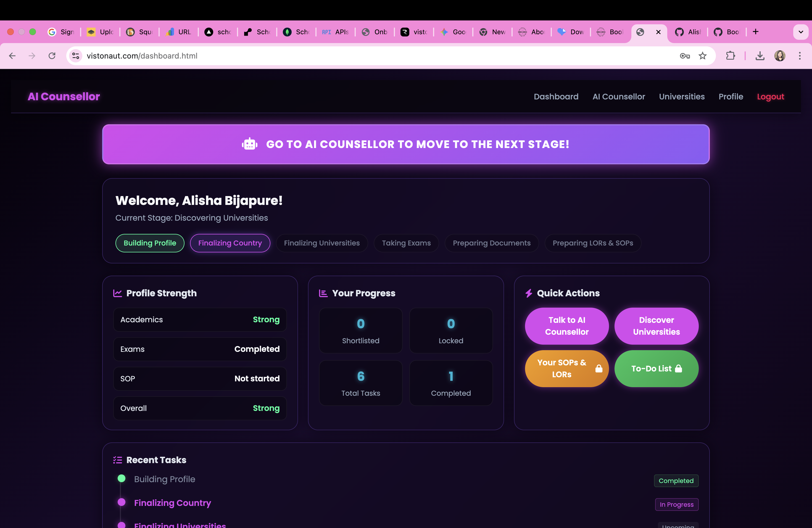Switch to the URL tab
Screen dimensions: 812x528
pyautogui.click(x=179, y=32)
